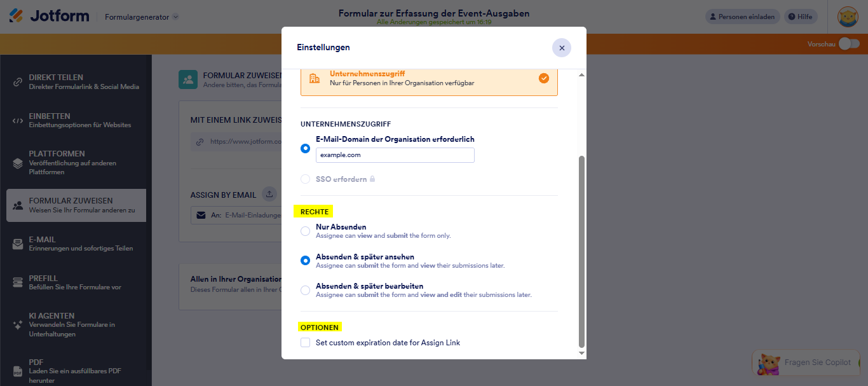Click the sparkle icon next to KI Agenten
This screenshot has width=868, height=386.
coord(18,325)
